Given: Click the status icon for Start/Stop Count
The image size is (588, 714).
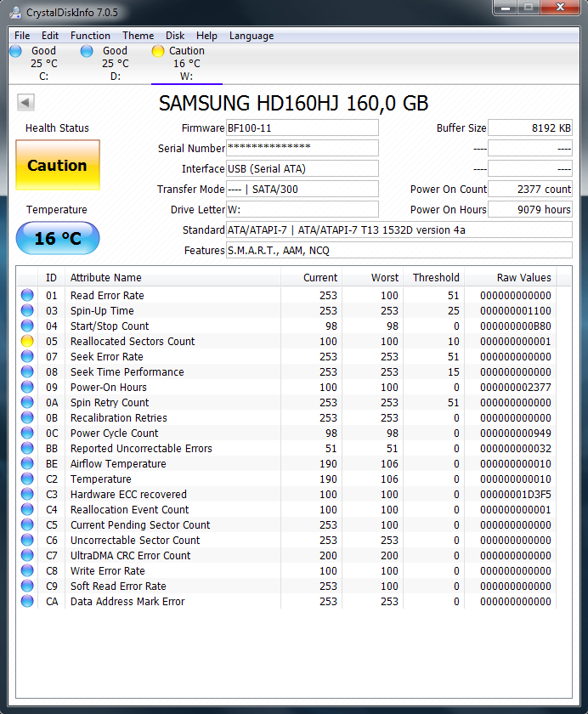Looking at the screenshot, I should [27, 326].
